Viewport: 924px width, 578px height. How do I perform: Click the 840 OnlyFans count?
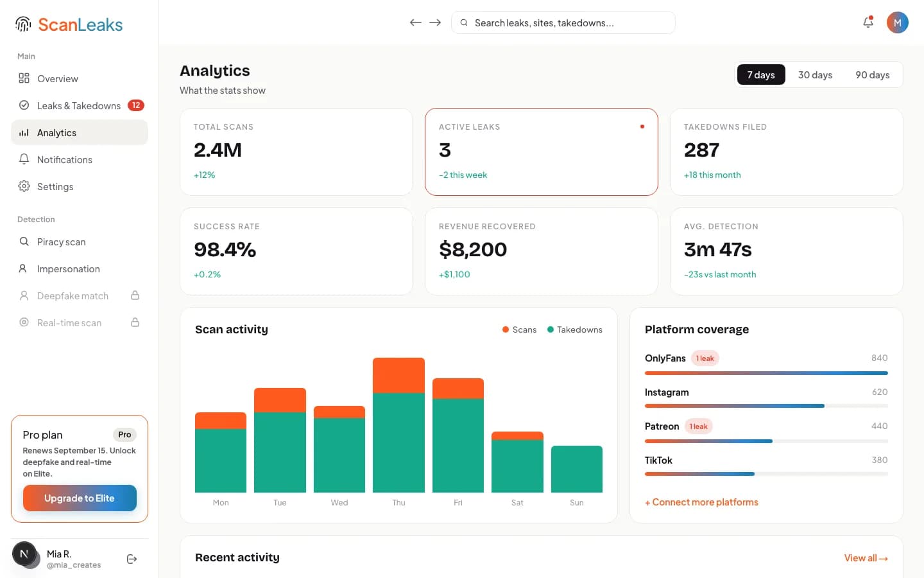880,358
